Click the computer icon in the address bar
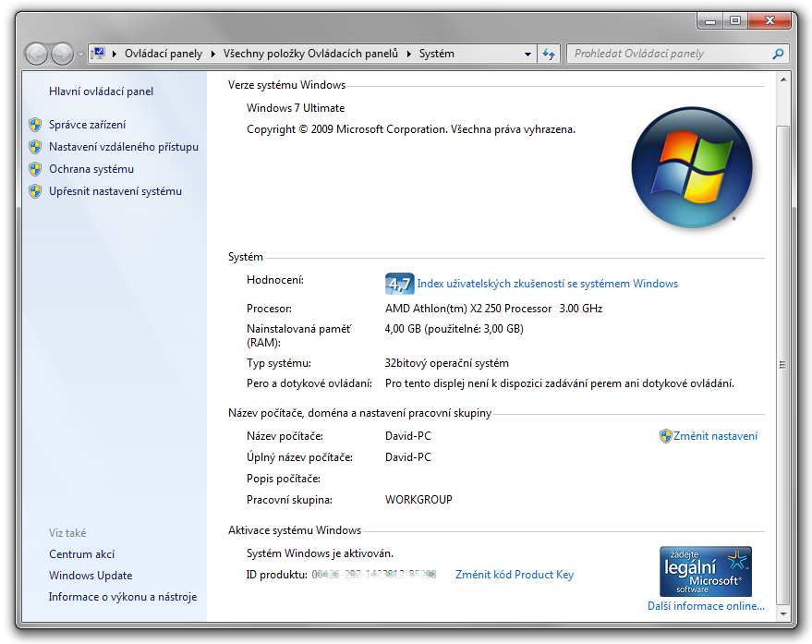Screen dimensions: 812x644 pos(98,54)
